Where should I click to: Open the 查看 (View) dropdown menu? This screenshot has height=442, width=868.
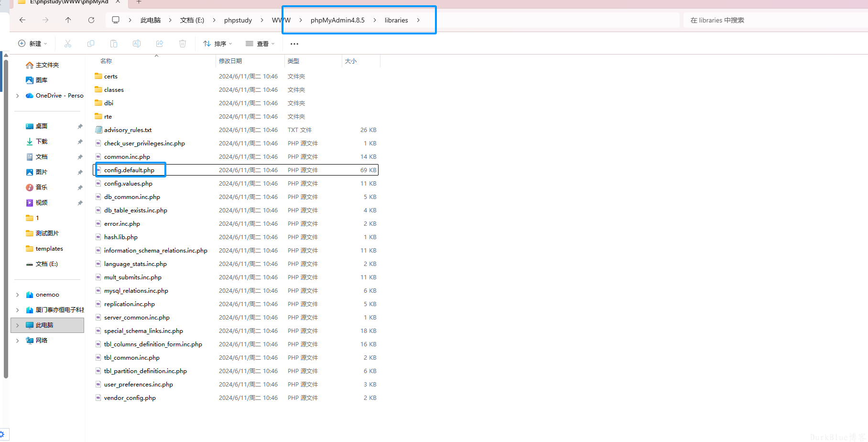click(x=260, y=44)
